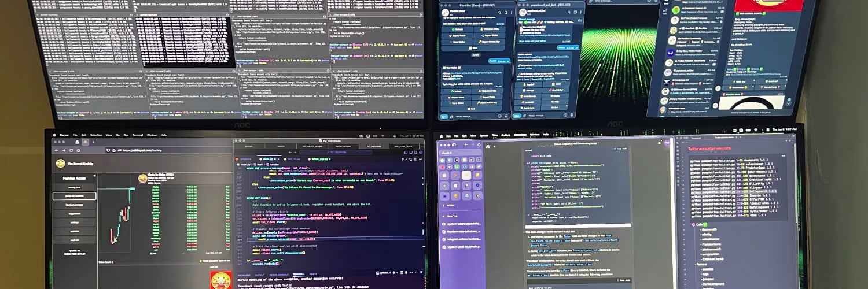Open the Terminal menu in the Cursor menu bar

pos(137,135)
